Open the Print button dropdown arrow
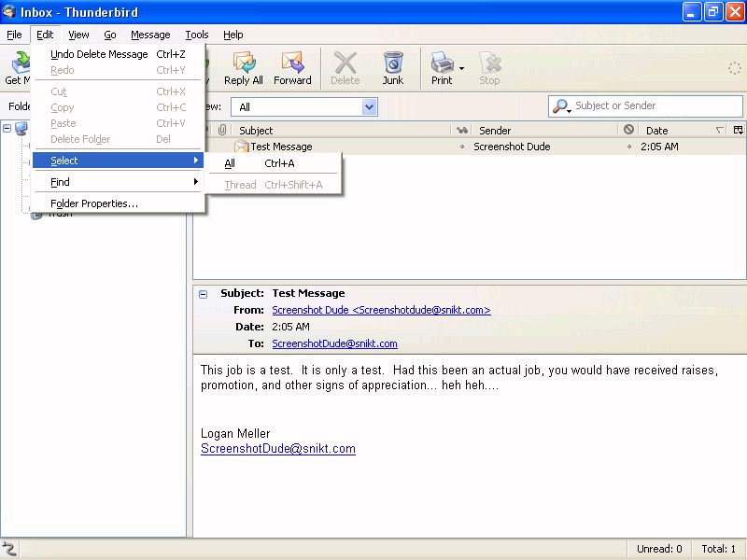This screenshot has height=560, width=747. coord(461,68)
